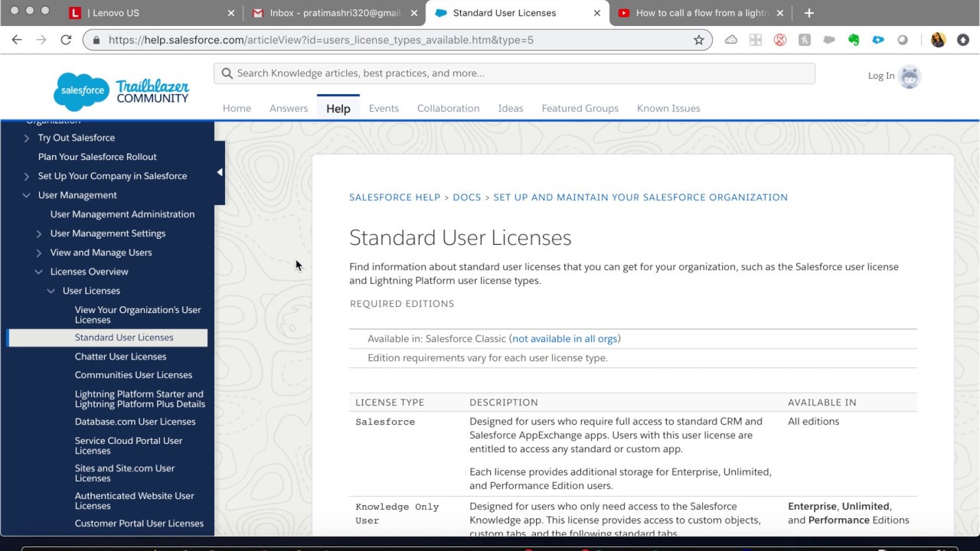Viewport: 980px width, 551px height.
Task: Click the Salesforce Trailblazer Community logo
Action: (122, 92)
